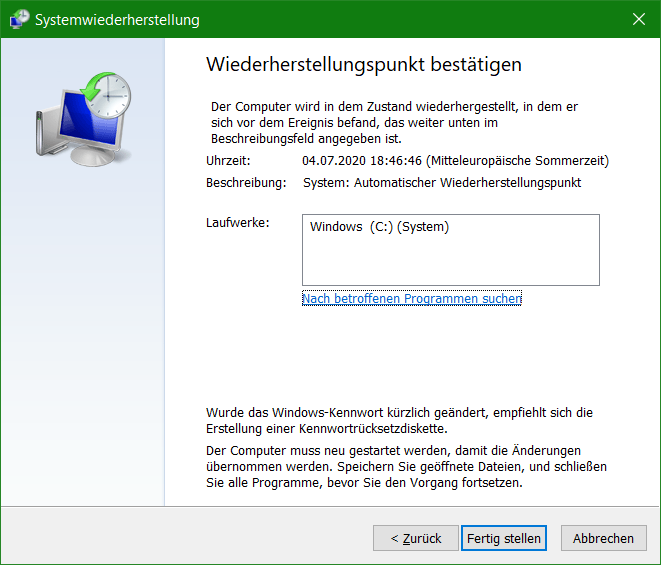Click the System Restore title bar icon

(x=19, y=19)
